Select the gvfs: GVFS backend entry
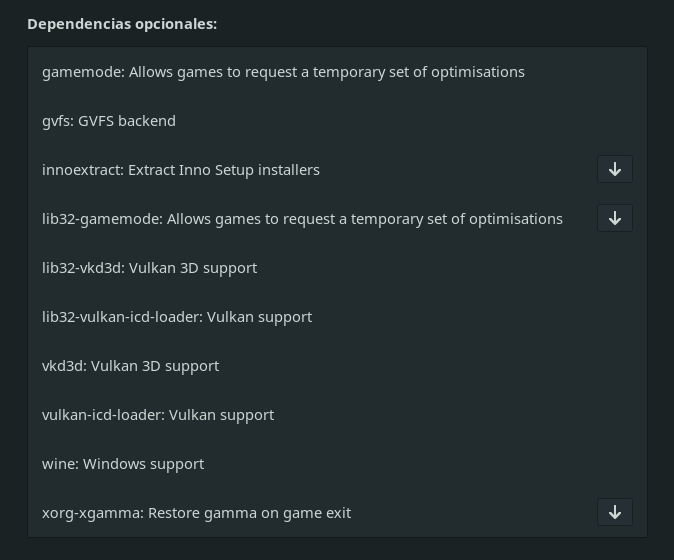The width and height of the screenshot is (674, 560). point(109,121)
